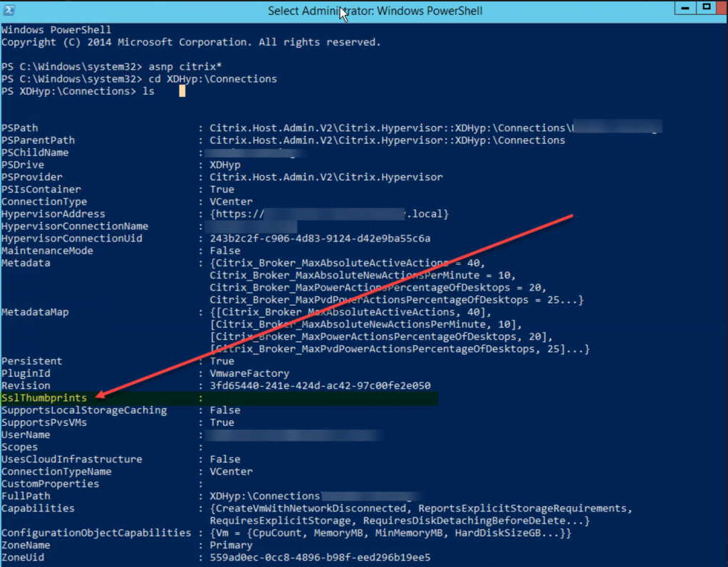Click the HypervisorConnectionUid value 243b2c2f-c906

click(x=319, y=239)
